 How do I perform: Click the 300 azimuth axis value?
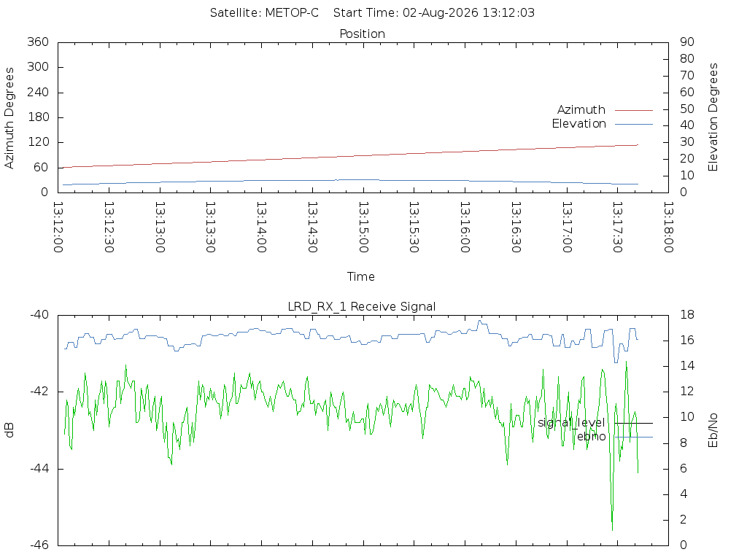click(38, 66)
